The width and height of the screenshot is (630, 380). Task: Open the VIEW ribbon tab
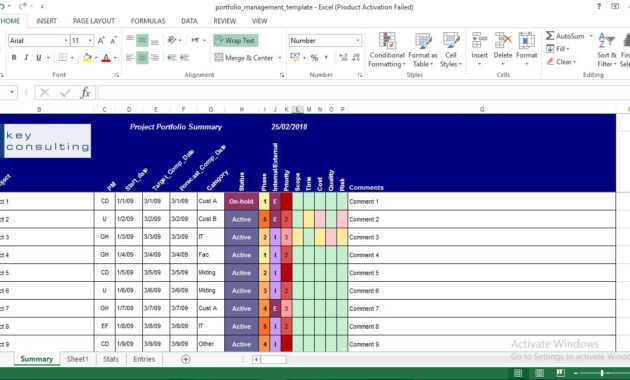(x=259, y=21)
